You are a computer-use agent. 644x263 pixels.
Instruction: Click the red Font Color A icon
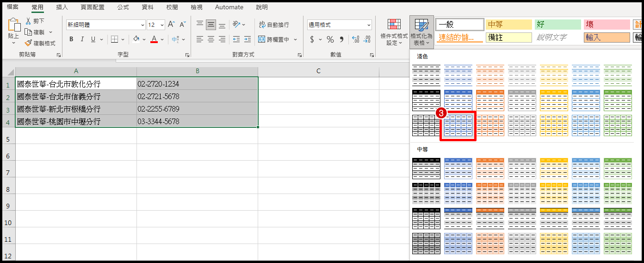click(x=154, y=39)
